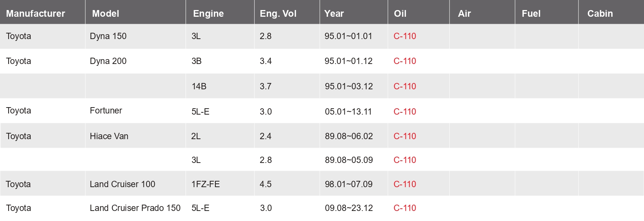644x221 pixels.
Task: Click the Year column header
Action: point(334,14)
